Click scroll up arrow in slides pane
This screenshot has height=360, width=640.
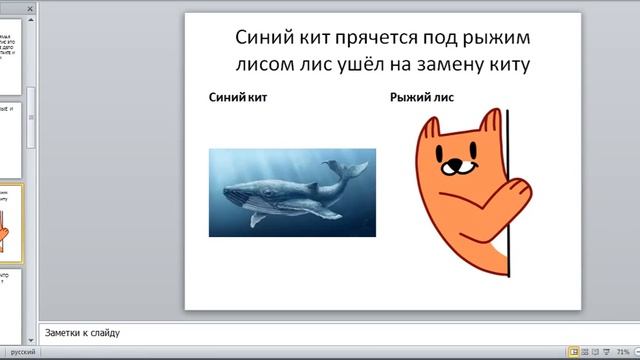pyautogui.click(x=31, y=20)
